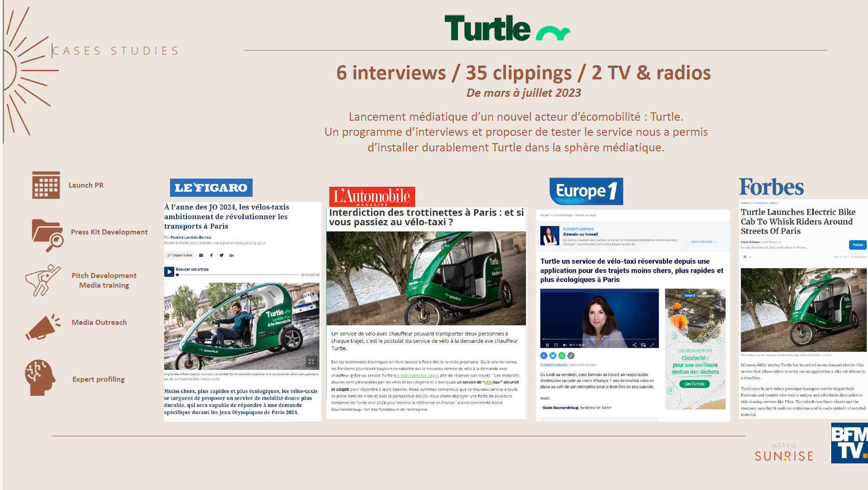
Task: Click Europe 1 video progress bar
Action: coord(599,340)
